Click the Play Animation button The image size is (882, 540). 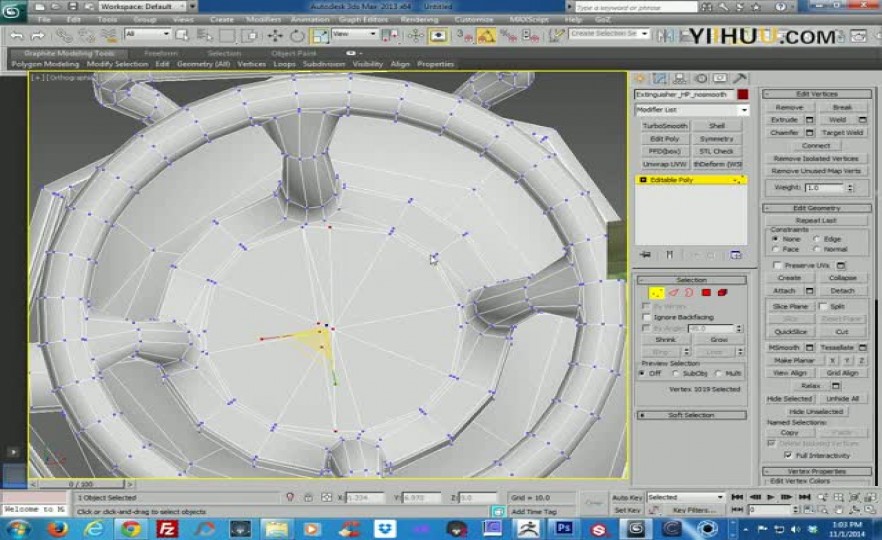click(x=771, y=497)
